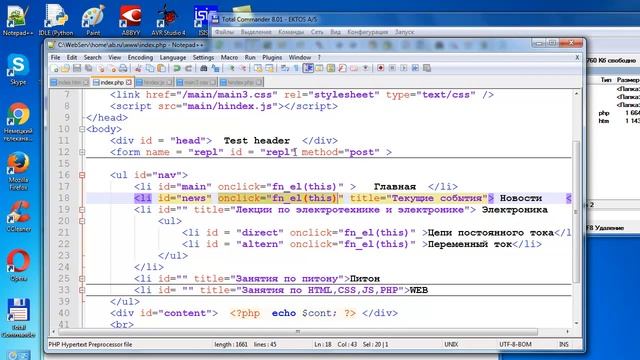Screen dimensions: 640x360
Task: Click F8 Удаление button in Total Commander
Action: coord(606,228)
